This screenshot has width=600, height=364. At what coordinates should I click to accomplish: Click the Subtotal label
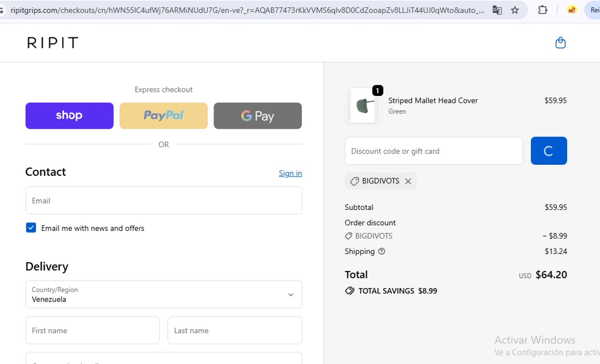pyautogui.click(x=359, y=207)
